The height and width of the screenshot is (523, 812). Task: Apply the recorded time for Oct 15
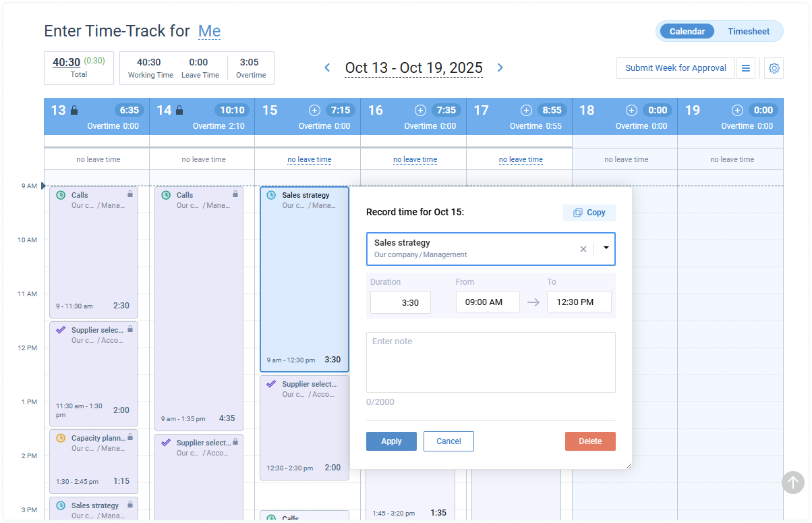pos(391,441)
